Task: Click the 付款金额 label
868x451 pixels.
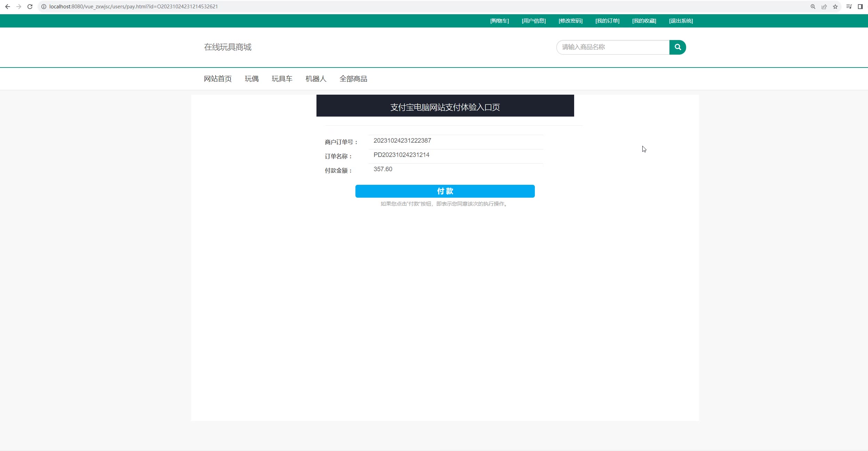Action: pos(338,171)
